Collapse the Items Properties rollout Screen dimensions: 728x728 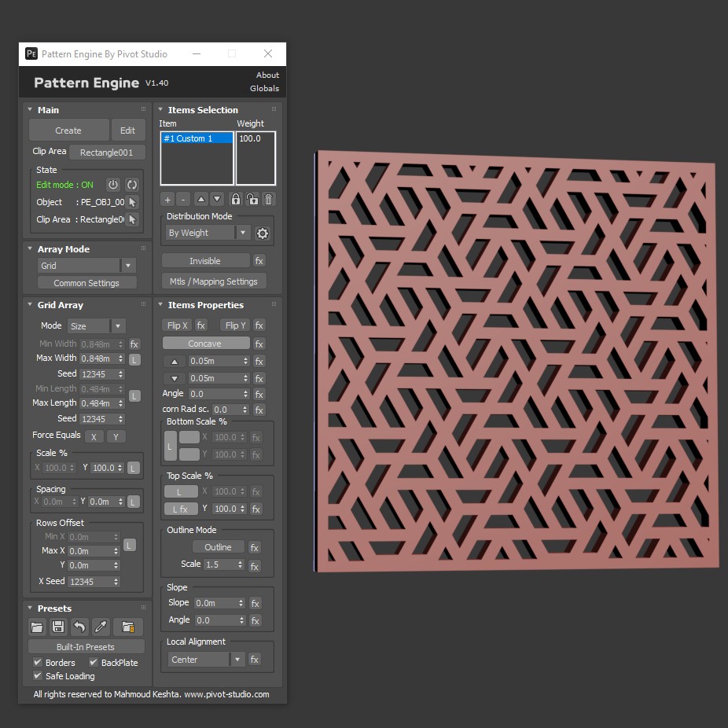160,304
